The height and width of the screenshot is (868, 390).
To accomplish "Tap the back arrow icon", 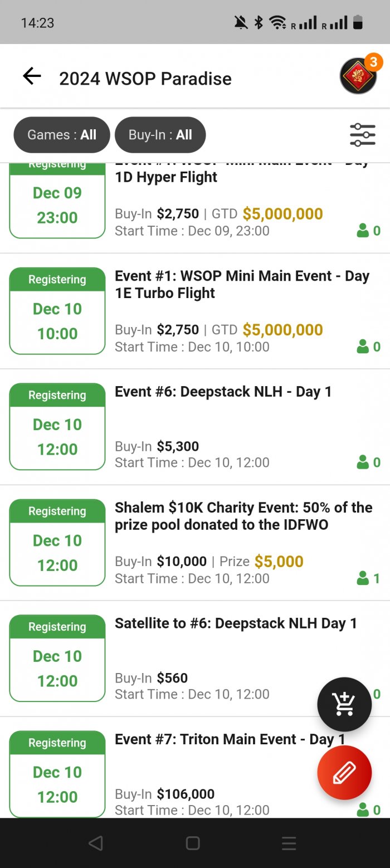I will click(x=32, y=76).
